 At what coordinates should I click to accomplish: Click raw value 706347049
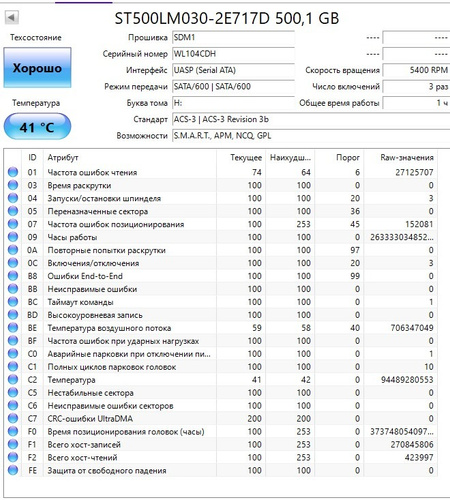412,328
